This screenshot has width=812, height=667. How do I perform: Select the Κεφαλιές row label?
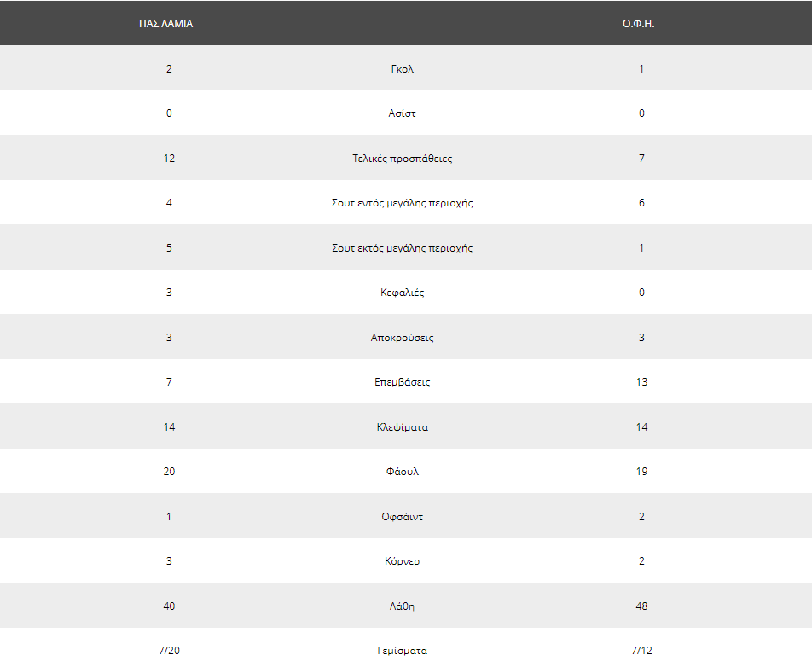pos(403,293)
